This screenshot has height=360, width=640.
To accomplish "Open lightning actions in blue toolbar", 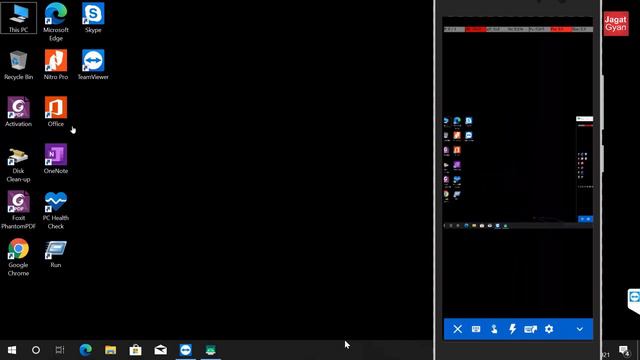I will tap(512, 329).
